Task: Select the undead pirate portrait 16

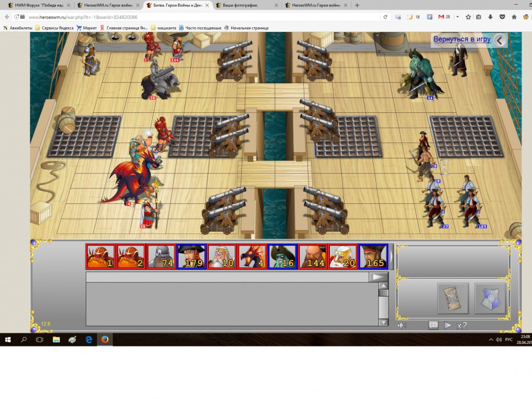Action: [x=283, y=257]
